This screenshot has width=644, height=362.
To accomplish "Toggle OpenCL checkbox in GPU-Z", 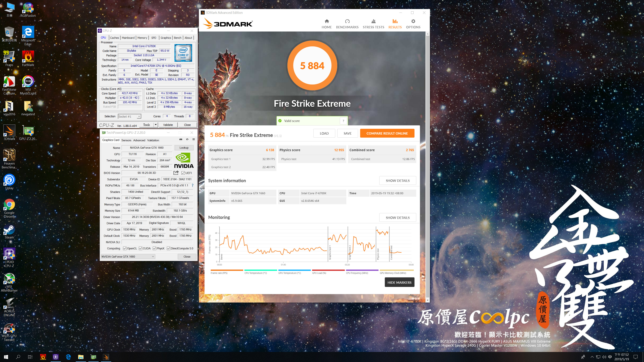I will tap(125, 248).
